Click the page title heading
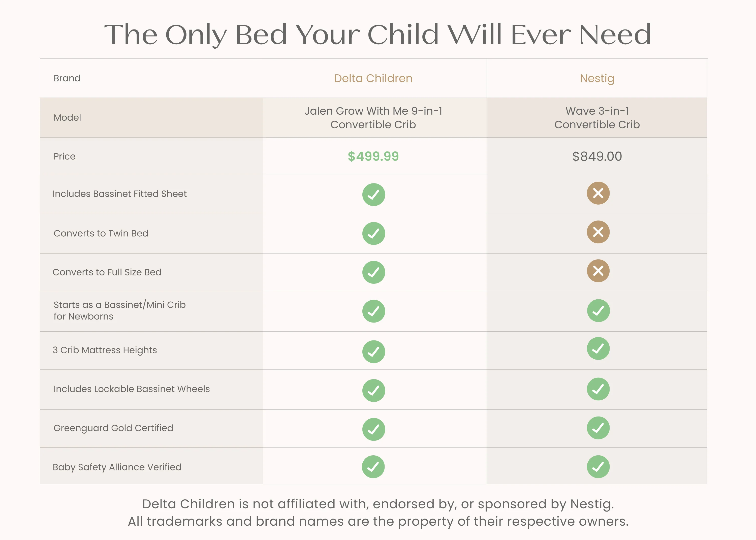Screen dimensions: 756x540 click(x=378, y=34)
